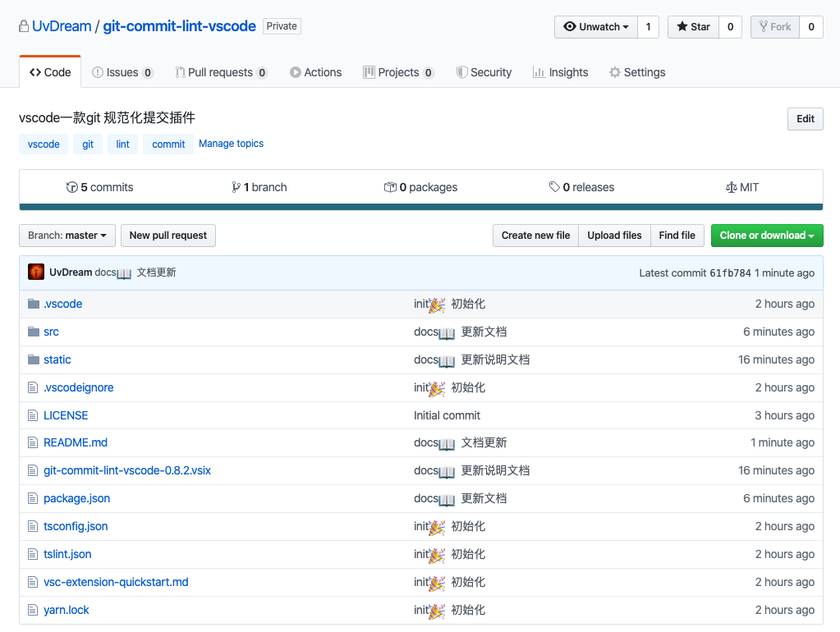This screenshot has height=632, width=840.
Task: Expand Clone or download menu
Action: click(767, 236)
